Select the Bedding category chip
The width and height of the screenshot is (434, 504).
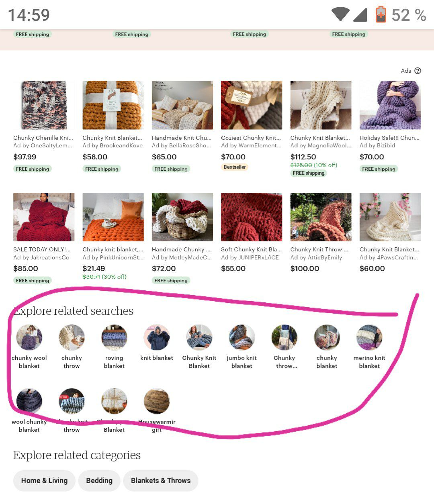99,481
